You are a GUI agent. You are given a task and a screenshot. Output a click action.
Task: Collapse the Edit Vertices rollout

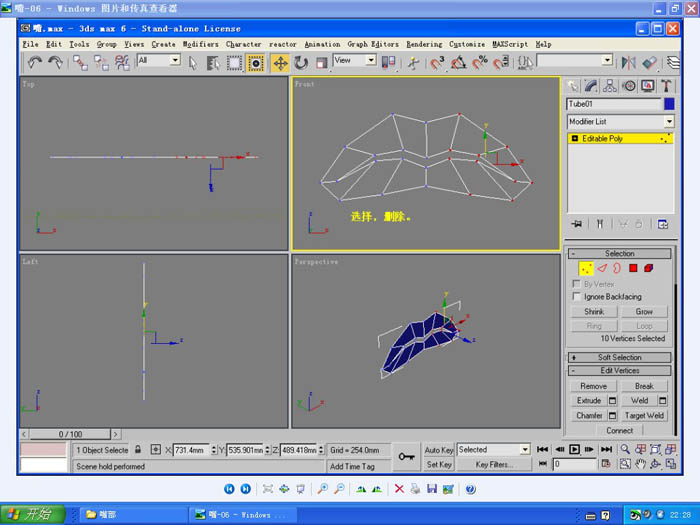pyautogui.click(x=619, y=370)
